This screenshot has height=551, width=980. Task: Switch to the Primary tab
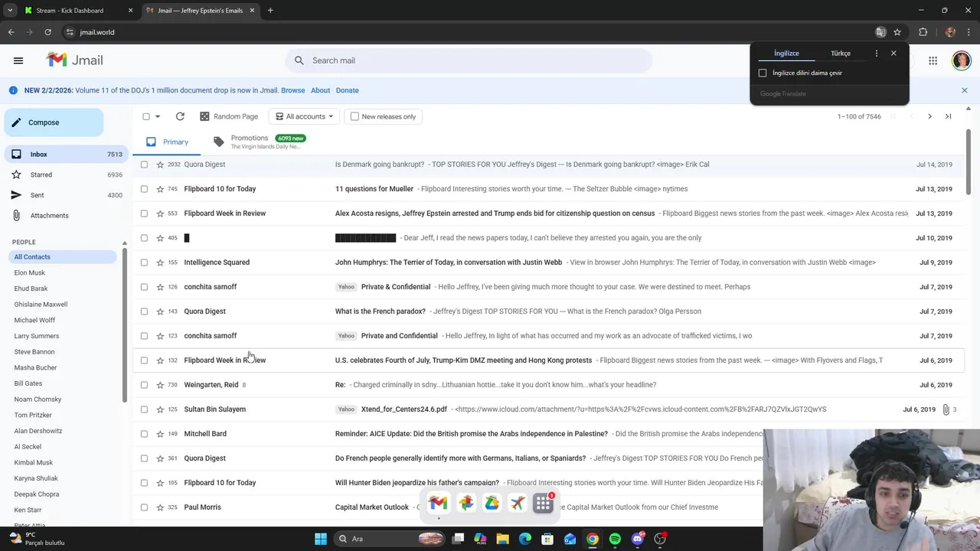(168, 142)
